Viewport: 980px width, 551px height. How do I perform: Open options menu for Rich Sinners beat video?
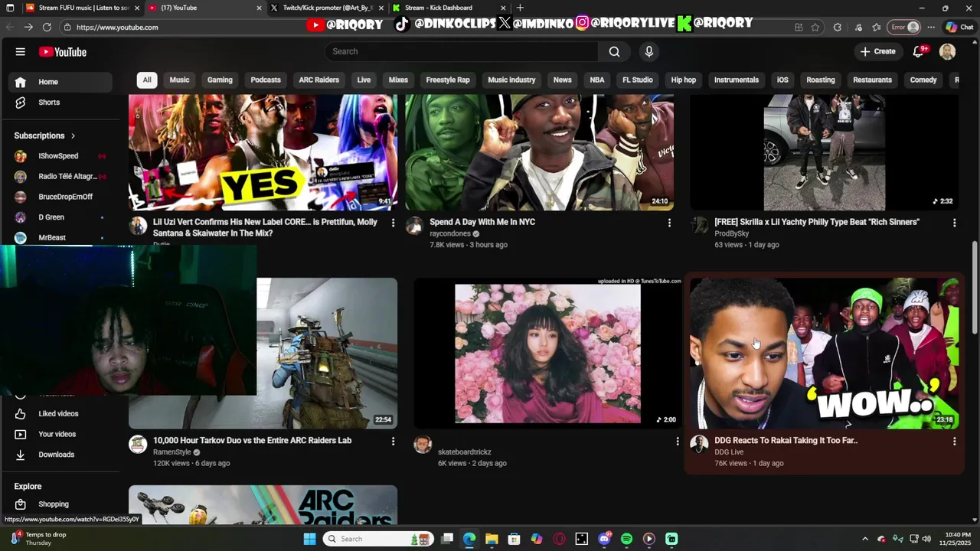point(954,223)
